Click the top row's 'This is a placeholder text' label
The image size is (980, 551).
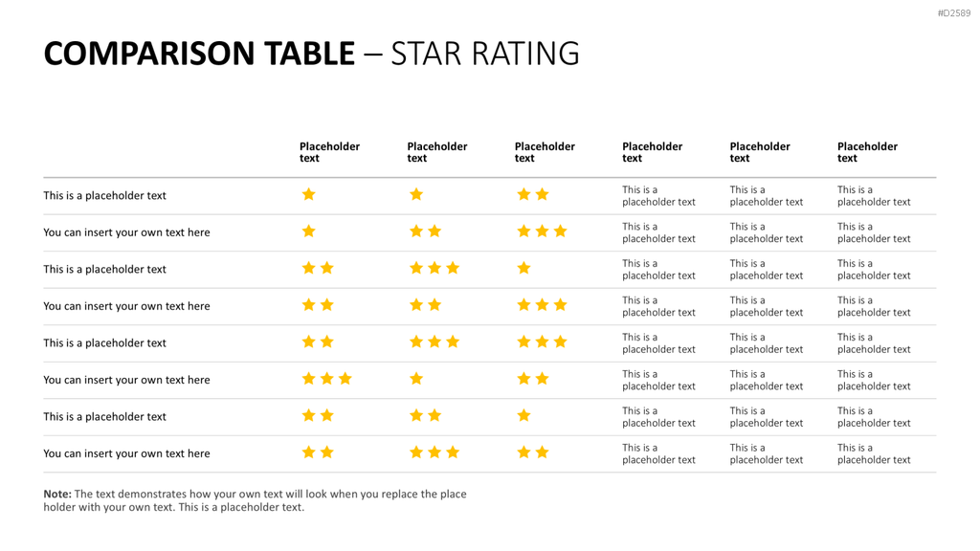tap(104, 195)
